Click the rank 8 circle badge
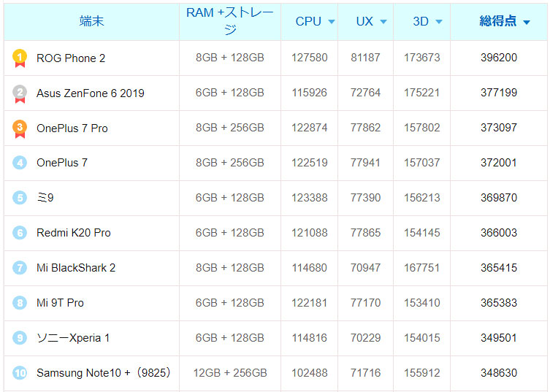This screenshot has height=392, width=550. (20, 303)
